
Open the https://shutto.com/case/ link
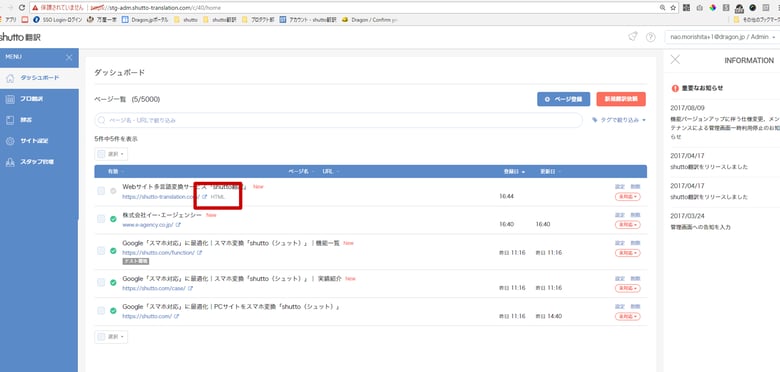point(154,288)
